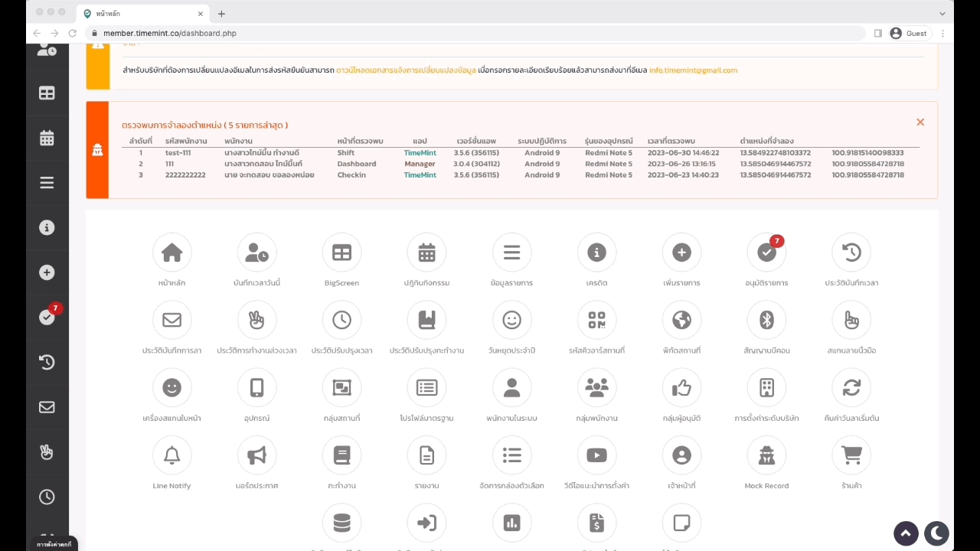Dismiss the mock location alert panel
The height and width of the screenshot is (551, 980).
click(920, 122)
